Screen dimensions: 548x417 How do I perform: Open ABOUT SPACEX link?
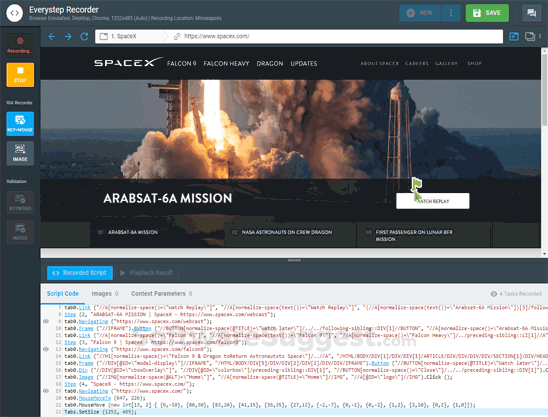pos(380,63)
